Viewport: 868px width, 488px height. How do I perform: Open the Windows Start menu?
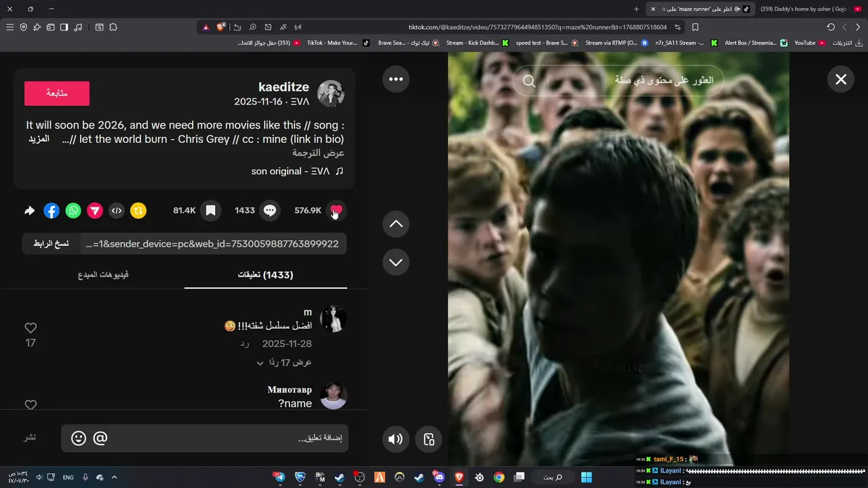[587, 477]
